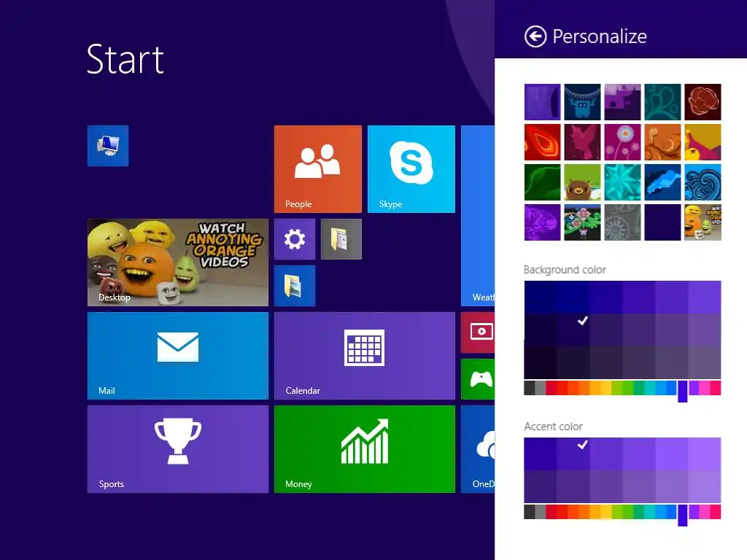Choose the blue ocean swirls background
The height and width of the screenshot is (560, 747).
(x=703, y=182)
